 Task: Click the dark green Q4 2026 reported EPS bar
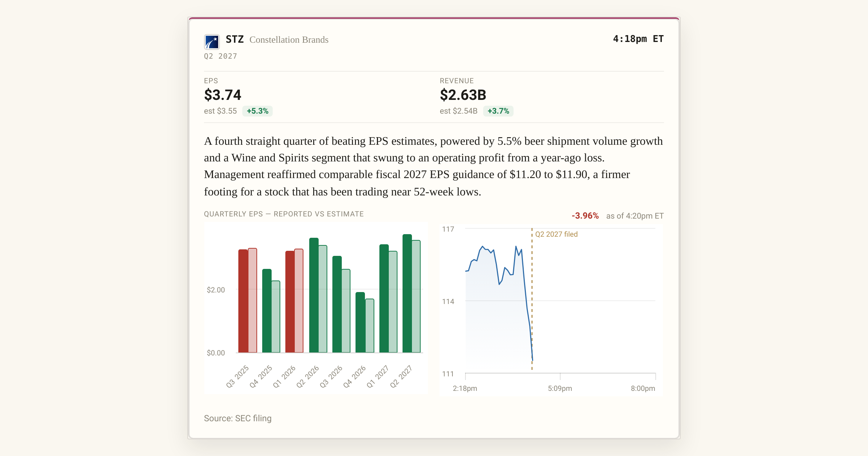point(360,322)
